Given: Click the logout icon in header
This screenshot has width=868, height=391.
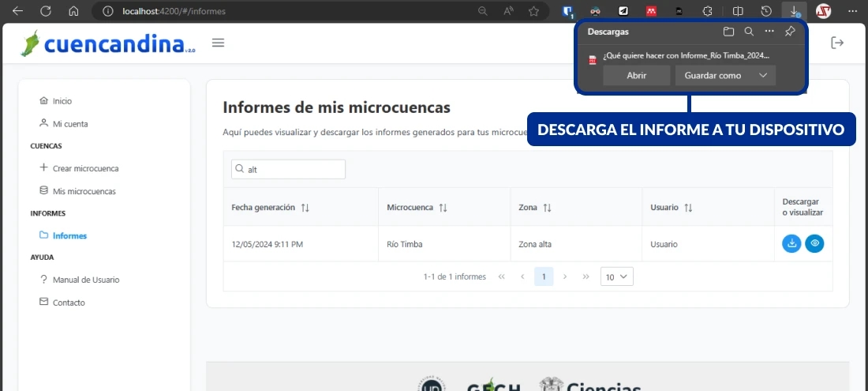Looking at the screenshot, I should pos(837,43).
